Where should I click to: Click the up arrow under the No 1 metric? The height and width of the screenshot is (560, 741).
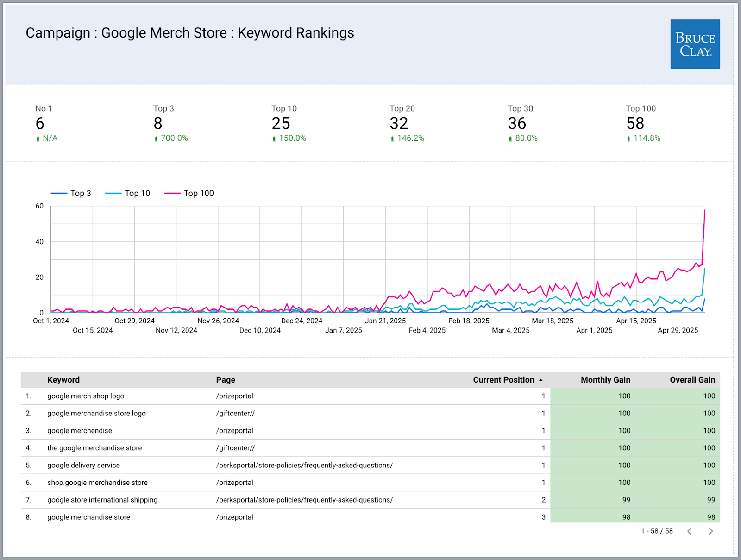pyautogui.click(x=39, y=138)
